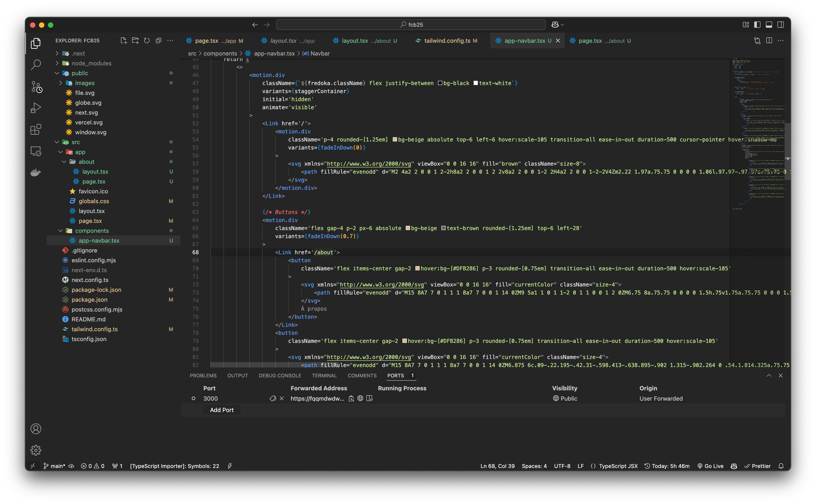Click the main* git branch indicator
The image size is (816, 504).
54,466
